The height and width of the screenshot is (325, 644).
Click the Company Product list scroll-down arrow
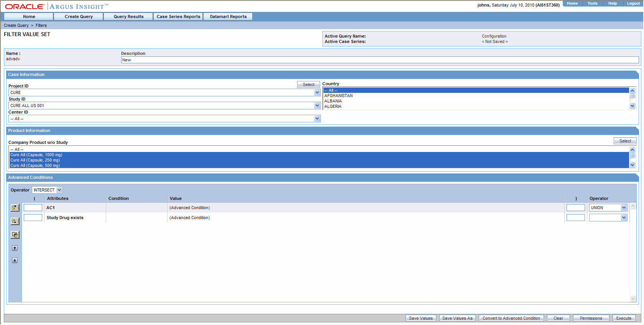point(632,165)
